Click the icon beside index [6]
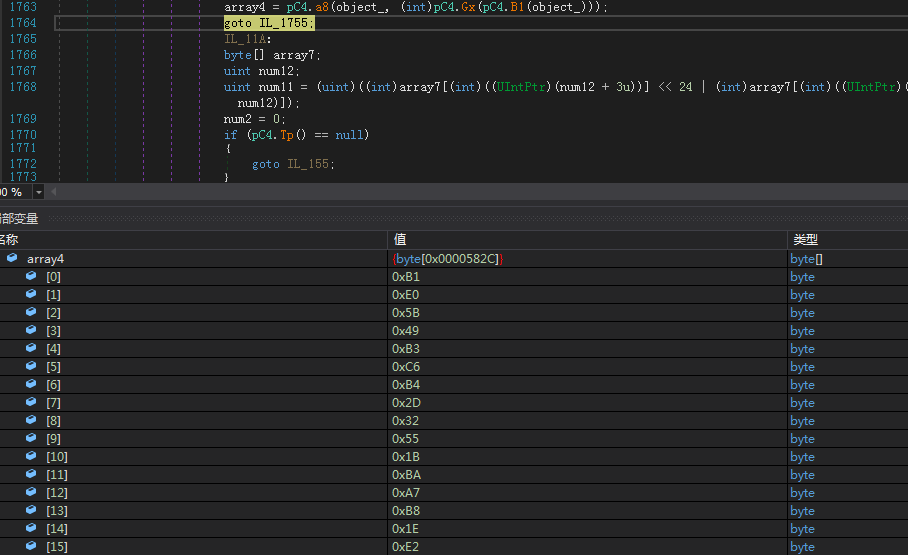Viewport: 908px width, 555px height. [31, 384]
